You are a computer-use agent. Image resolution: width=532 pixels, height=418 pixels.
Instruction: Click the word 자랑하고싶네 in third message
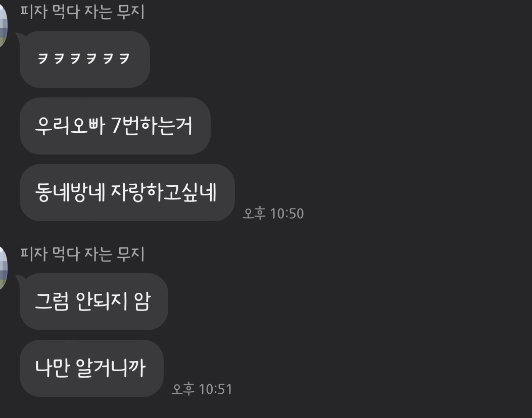164,192
